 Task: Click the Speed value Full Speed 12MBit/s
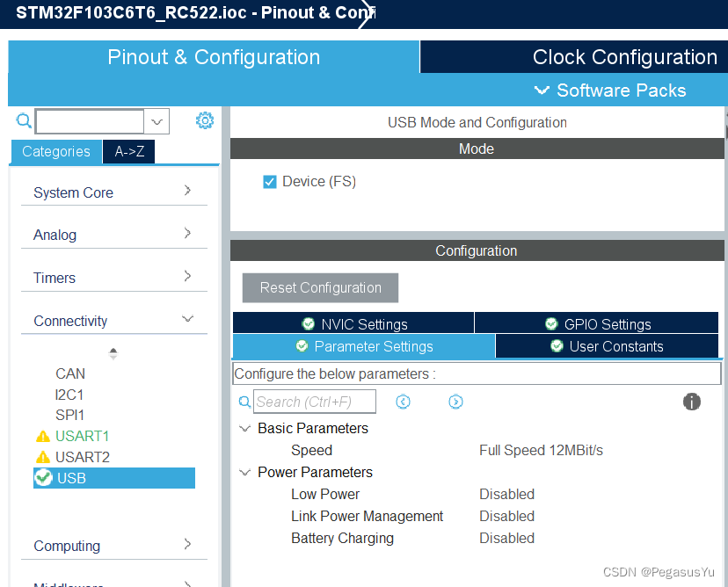pyautogui.click(x=541, y=450)
